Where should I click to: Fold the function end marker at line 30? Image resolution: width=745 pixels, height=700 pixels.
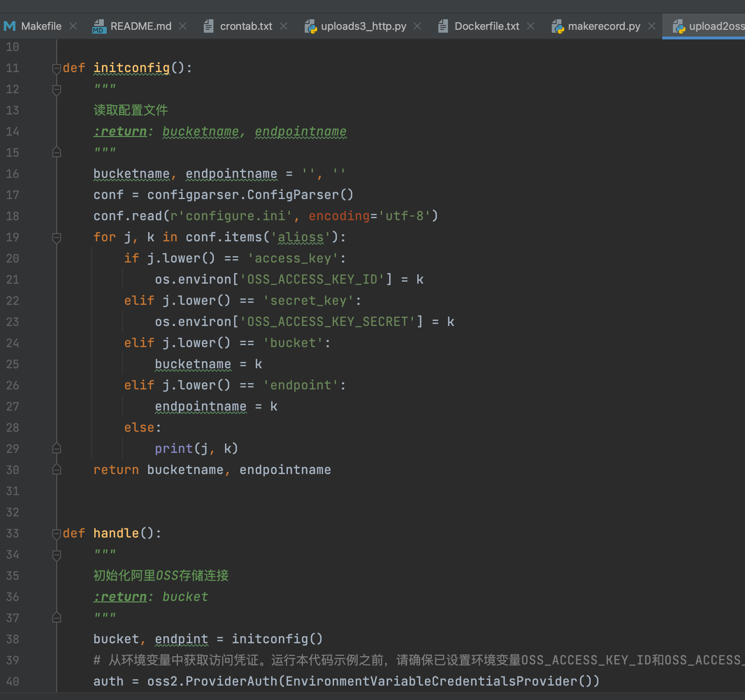click(x=57, y=470)
